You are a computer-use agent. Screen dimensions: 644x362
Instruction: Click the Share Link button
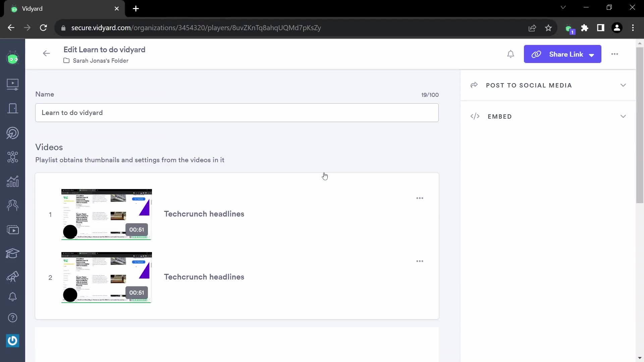tap(562, 54)
